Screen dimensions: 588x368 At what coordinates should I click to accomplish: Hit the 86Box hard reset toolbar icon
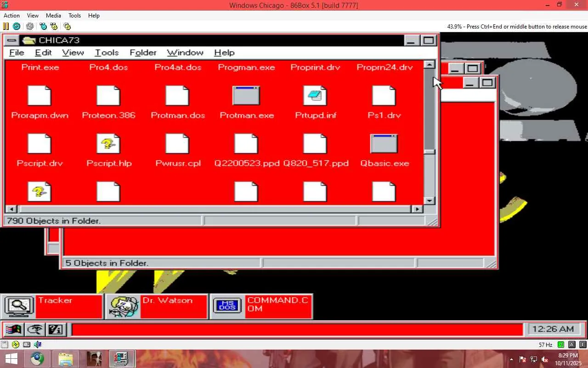(x=17, y=26)
